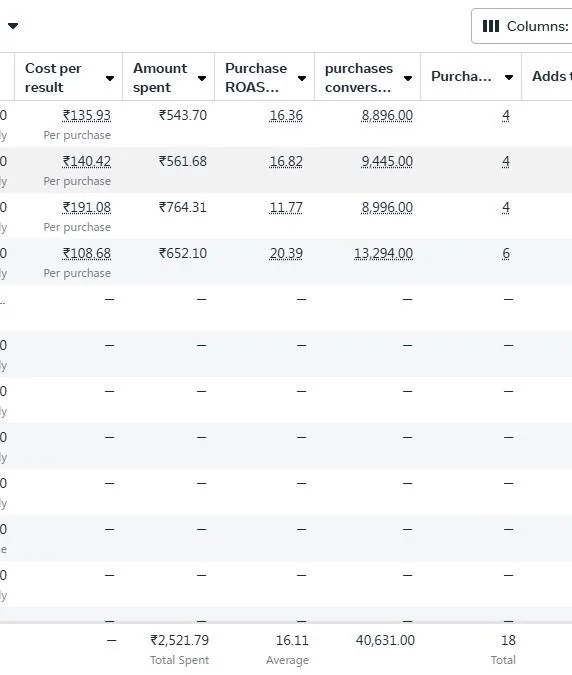Open Amount spent column dropdown arrow
This screenshot has height=675, width=572.
(201, 78)
